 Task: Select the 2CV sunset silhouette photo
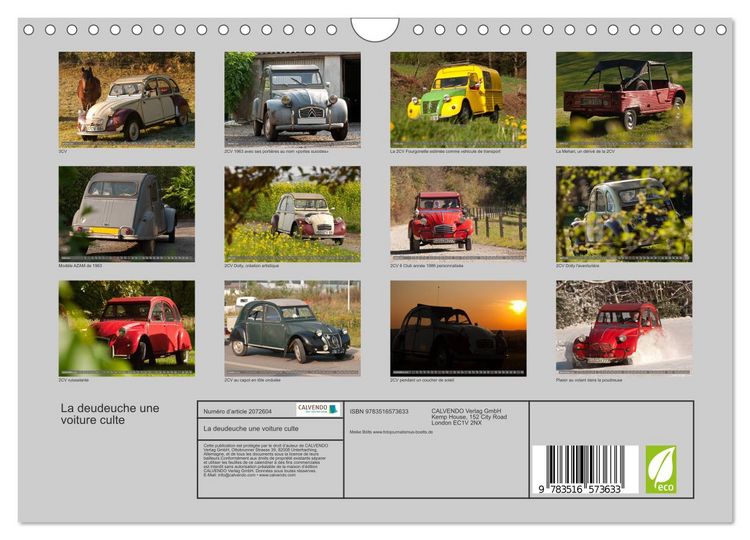[x=458, y=328]
